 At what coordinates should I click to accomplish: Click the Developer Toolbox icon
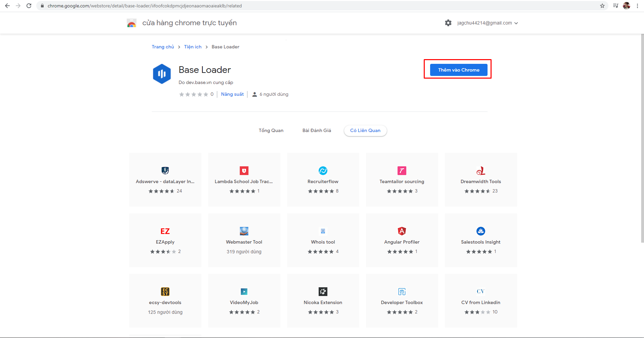coord(402,292)
